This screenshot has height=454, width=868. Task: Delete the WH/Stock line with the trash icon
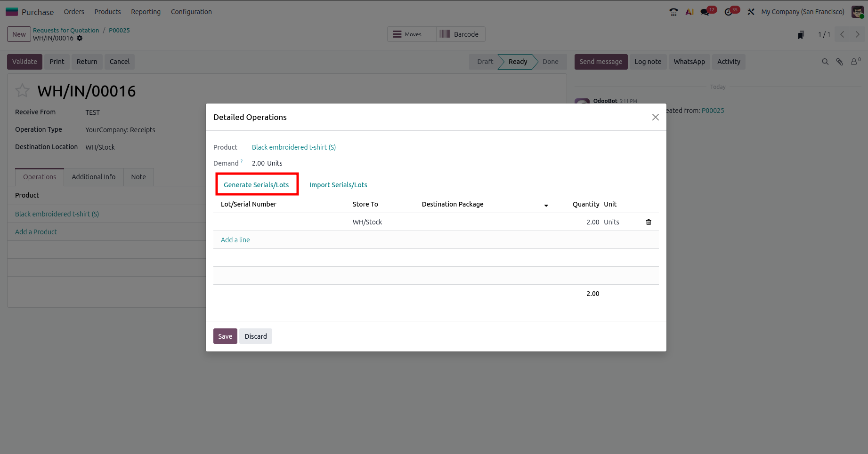[x=649, y=222]
